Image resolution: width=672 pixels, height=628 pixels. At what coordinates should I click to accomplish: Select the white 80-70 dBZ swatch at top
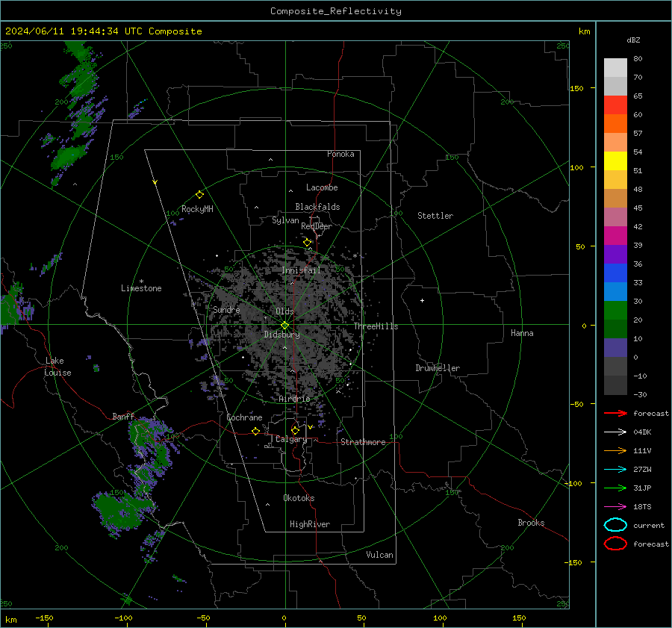point(615,68)
